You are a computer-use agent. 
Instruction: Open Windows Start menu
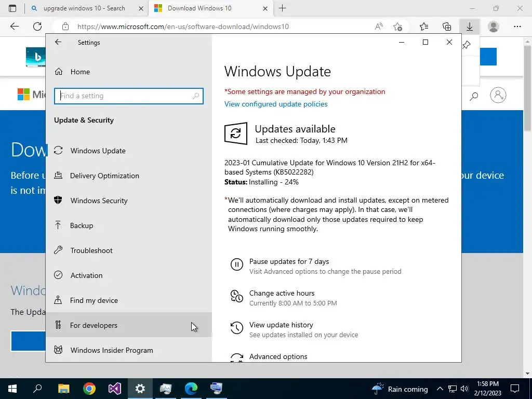pyautogui.click(x=12, y=389)
